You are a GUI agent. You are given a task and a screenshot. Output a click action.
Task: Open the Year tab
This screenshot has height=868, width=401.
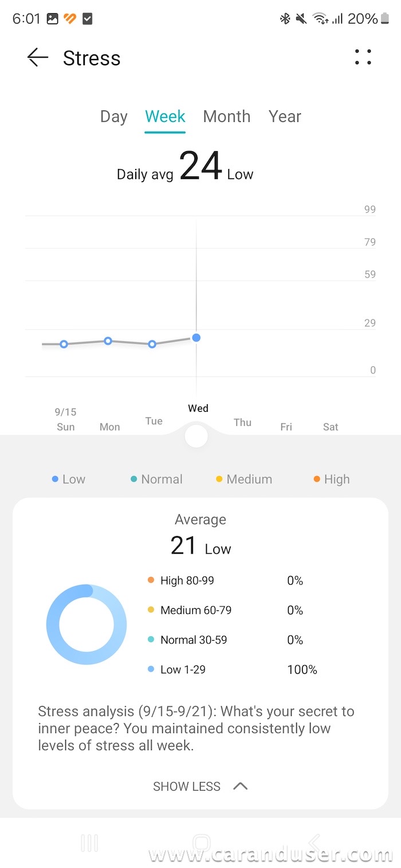(285, 117)
